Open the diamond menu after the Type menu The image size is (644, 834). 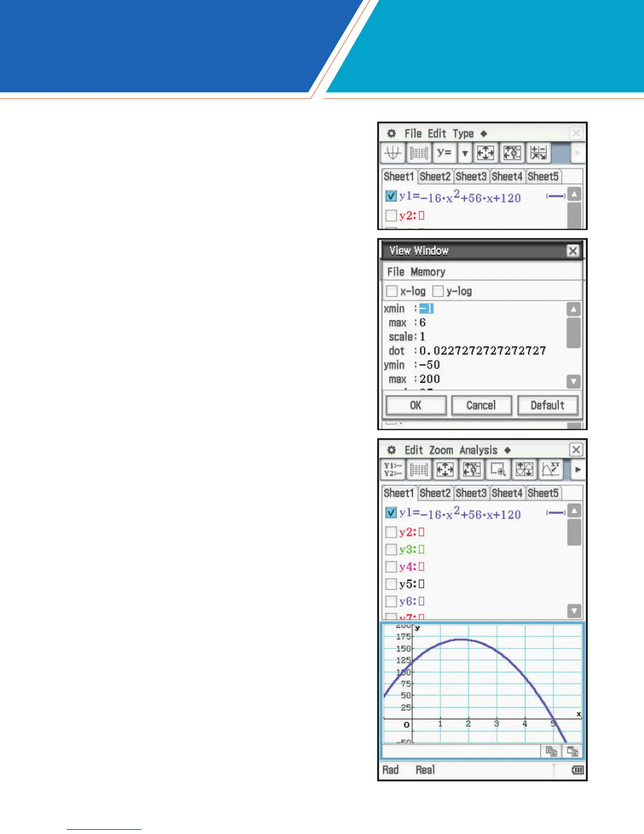pos(484,134)
